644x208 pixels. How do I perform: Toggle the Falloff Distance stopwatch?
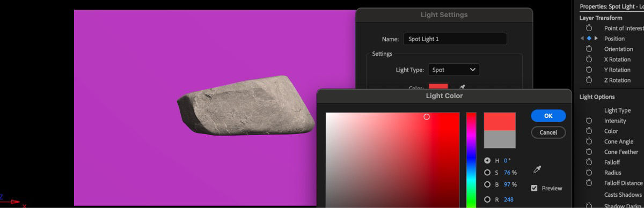(x=589, y=183)
